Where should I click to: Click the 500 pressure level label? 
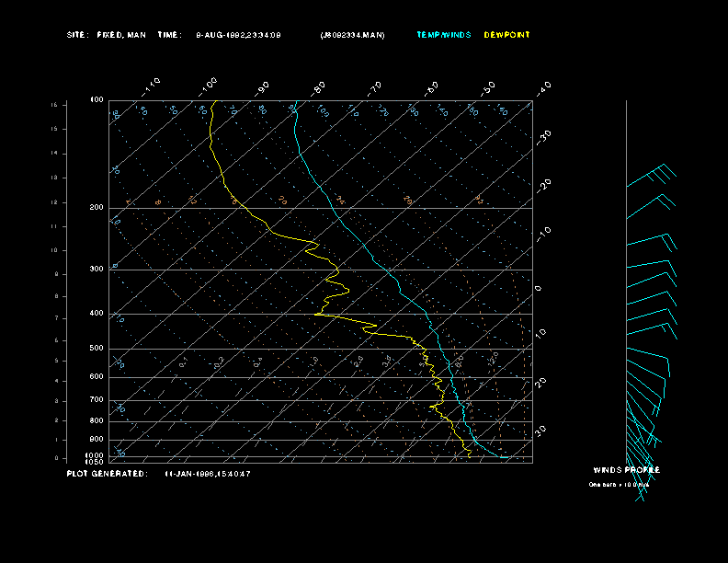(x=97, y=349)
